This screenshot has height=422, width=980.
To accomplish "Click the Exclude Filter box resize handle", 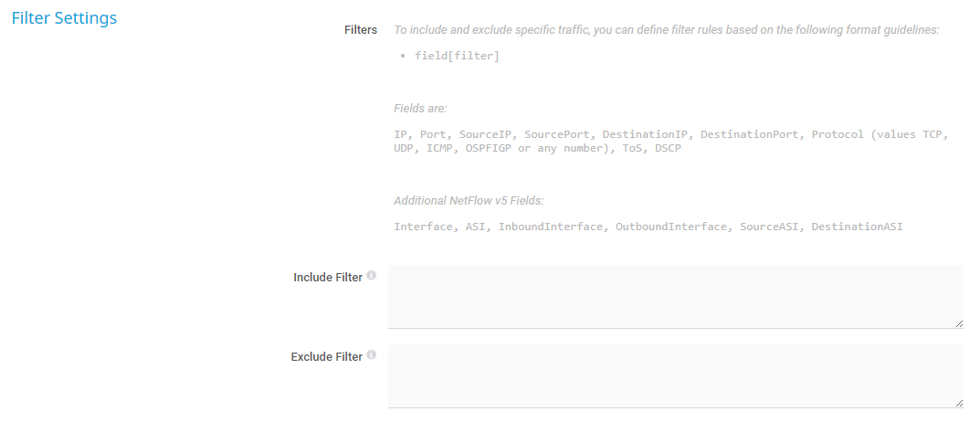I will [958, 403].
